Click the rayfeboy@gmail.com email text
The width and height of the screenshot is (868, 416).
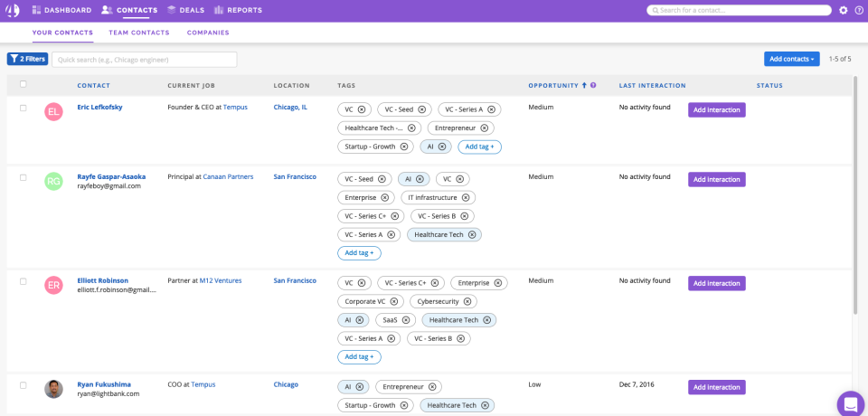tap(109, 186)
